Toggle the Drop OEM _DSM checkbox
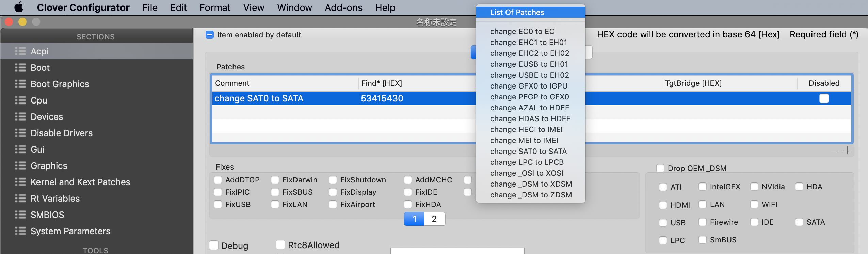 click(660, 168)
